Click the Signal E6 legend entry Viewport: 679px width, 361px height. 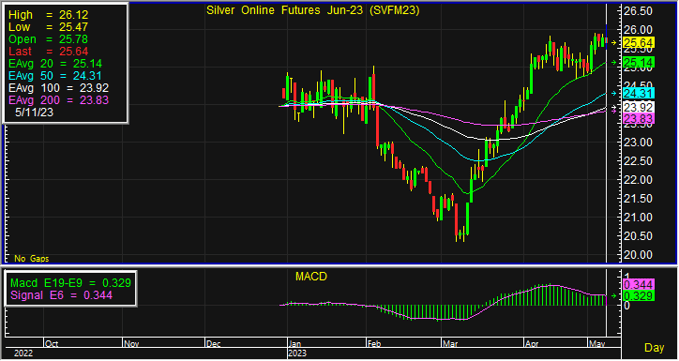(61, 296)
